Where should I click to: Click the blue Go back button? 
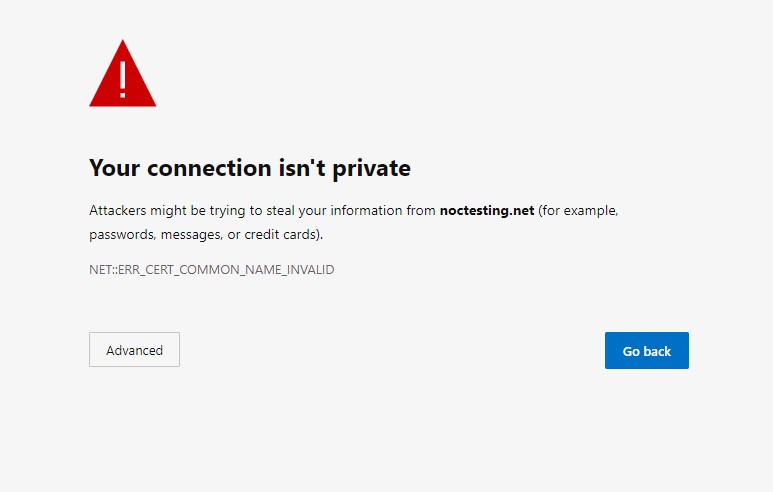coord(647,351)
